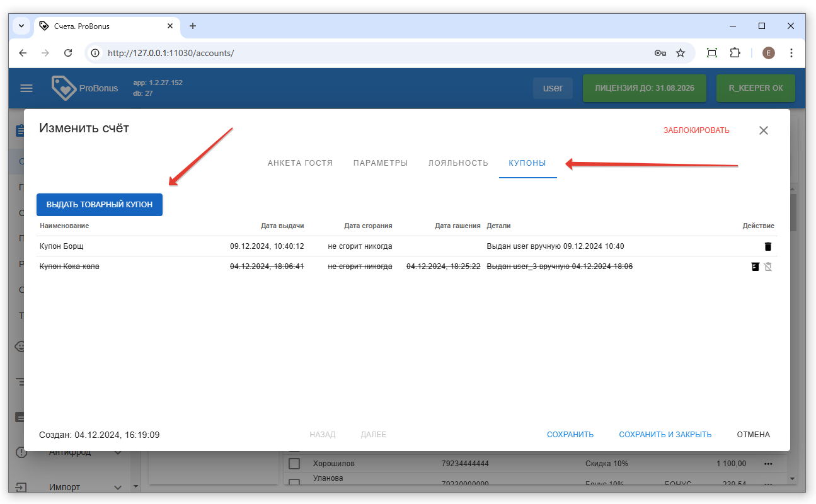
Task: Delete the Купон Борщ coupon
Action: pyautogui.click(x=767, y=246)
